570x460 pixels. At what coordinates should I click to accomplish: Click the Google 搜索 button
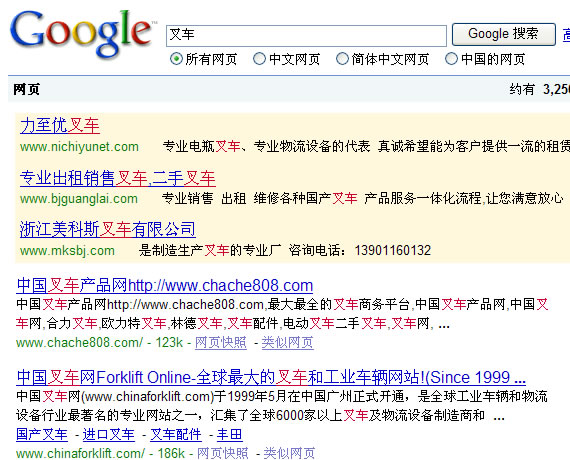(503, 34)
